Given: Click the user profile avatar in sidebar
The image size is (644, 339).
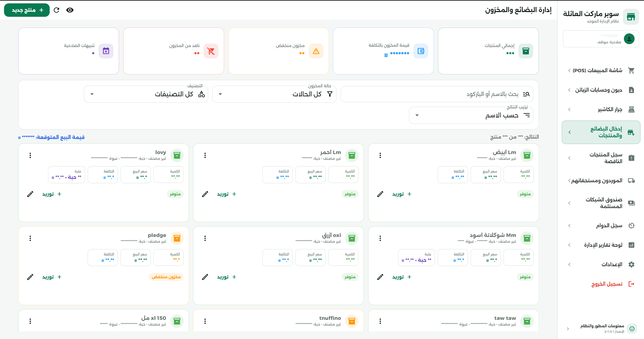Looking at the screenshot, I should [629, 39].
